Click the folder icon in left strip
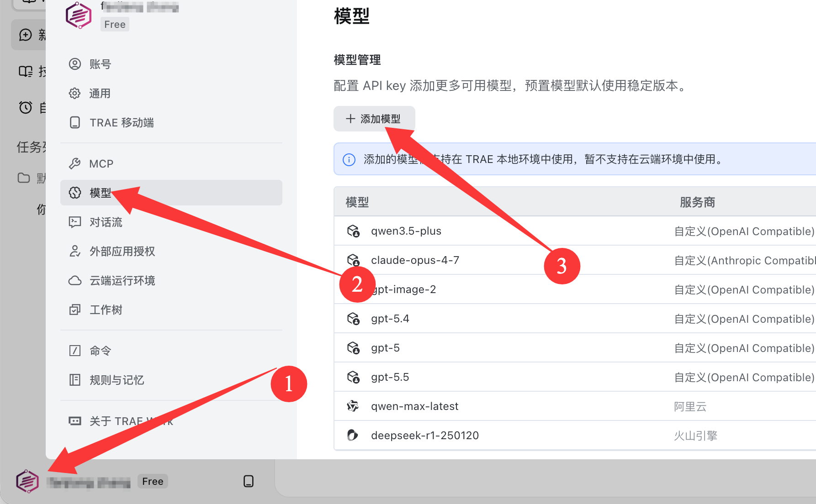Screen dimensions: 816x504 click(x=24, y=178)
